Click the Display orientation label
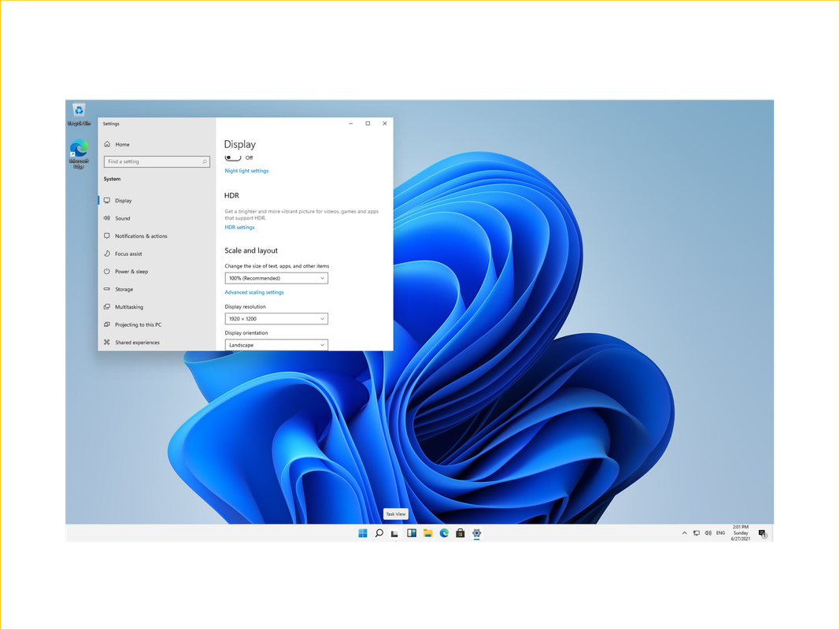The width and height of the screenshot is (840, 630). 246,332
